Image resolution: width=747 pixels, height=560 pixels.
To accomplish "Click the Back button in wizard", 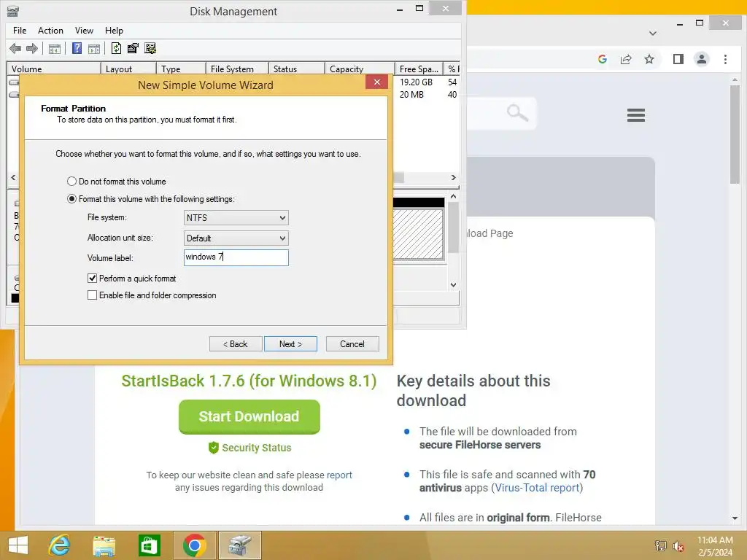I will (x=236, y=344).
